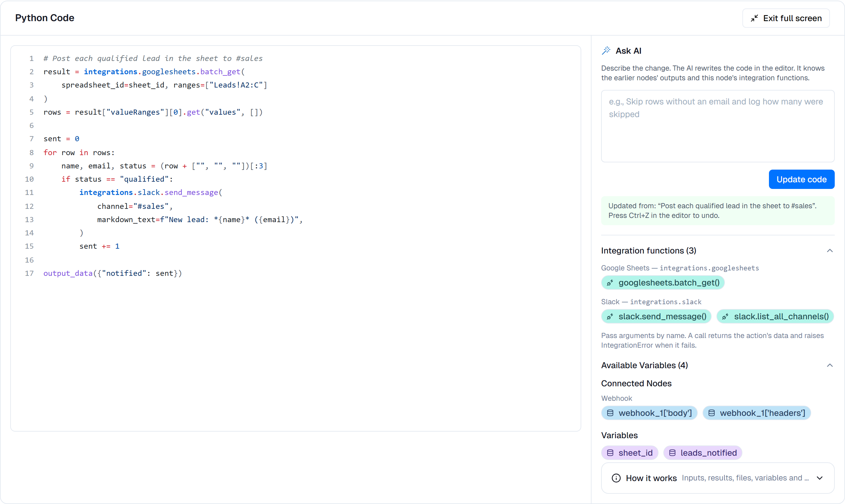Click the plug icon on googlesheets.batch_get()
This screenshot has width=845, height=504.
point(610,282)
